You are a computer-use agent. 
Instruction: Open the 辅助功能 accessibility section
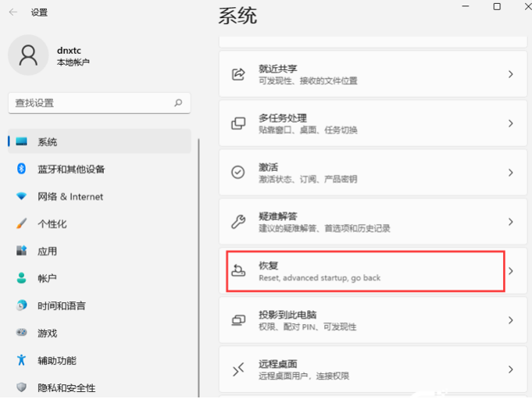[56, 361]
